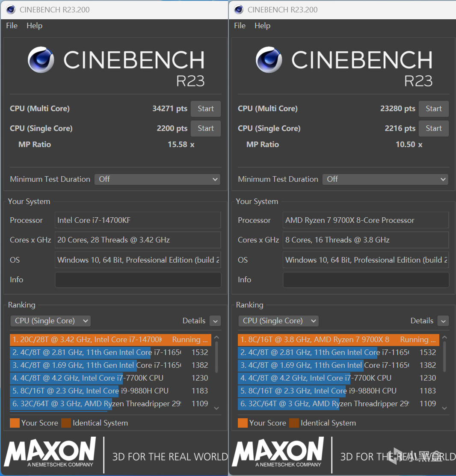Click the 34271 pts multi core score
Viewport: 456px width, 476px height.
[x=170, y=109]
